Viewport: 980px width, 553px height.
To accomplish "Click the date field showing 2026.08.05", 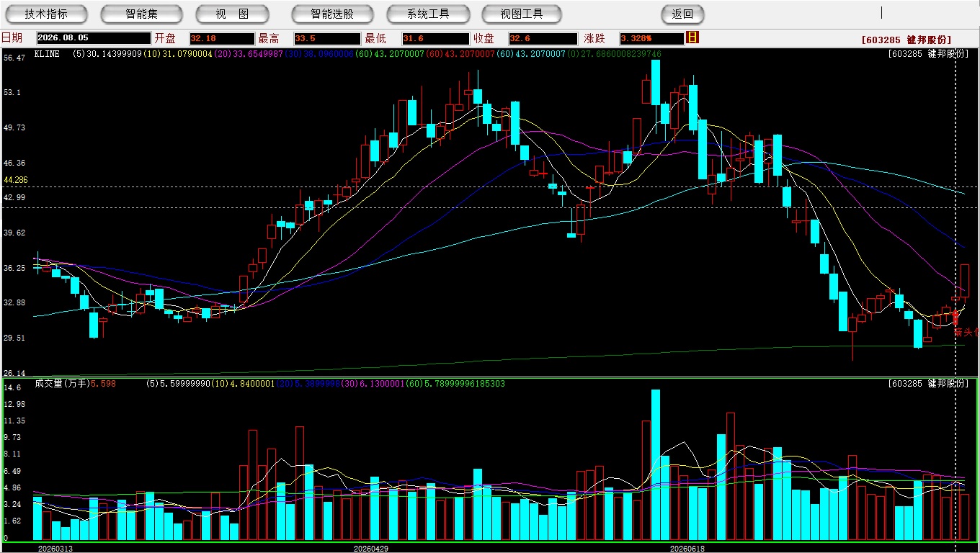I will 94,38.
